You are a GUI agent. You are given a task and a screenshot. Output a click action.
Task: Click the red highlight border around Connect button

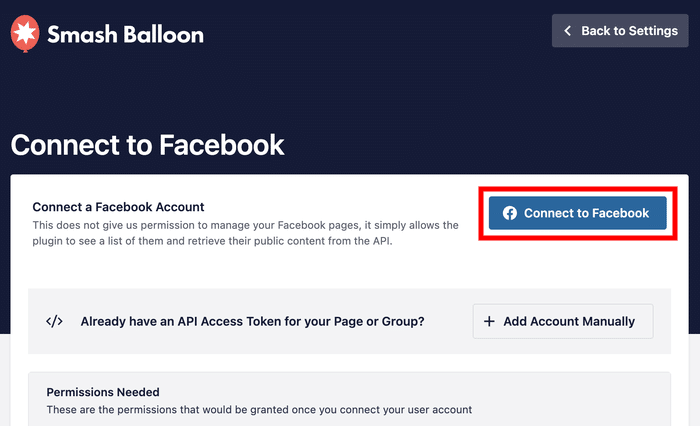pyautogui.click(x=578, y=189)
